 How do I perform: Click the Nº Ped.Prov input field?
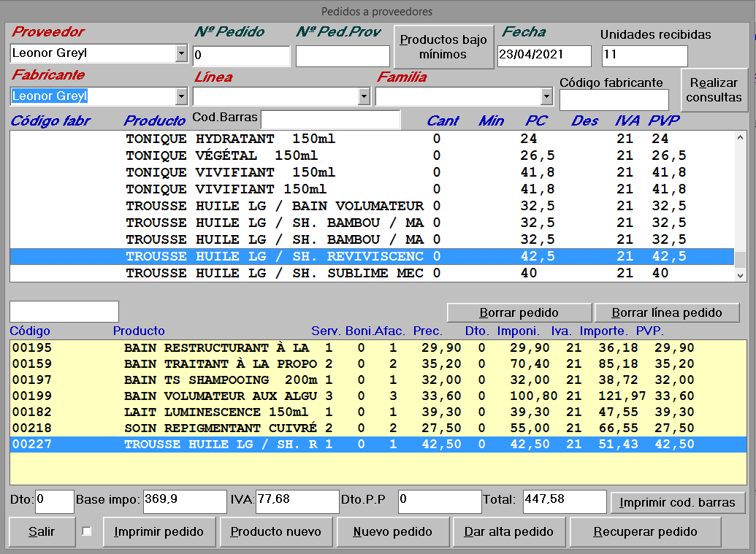point(343,56)
